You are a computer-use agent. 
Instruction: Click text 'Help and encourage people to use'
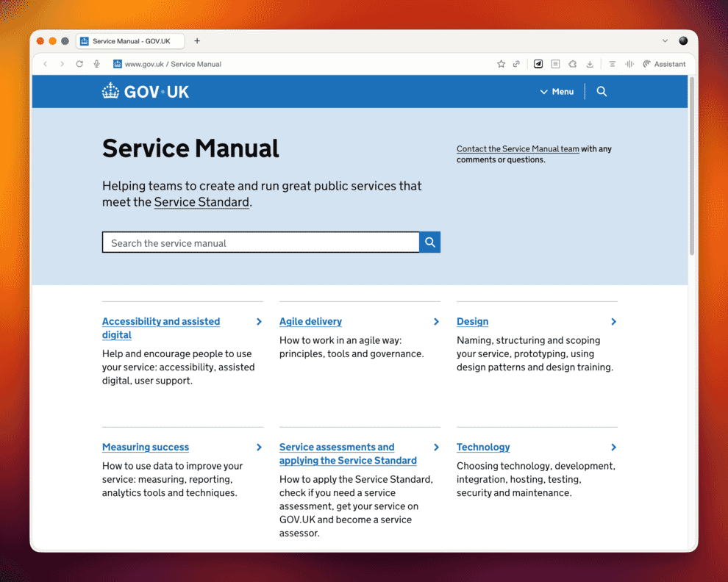click(x=177, y=353)
